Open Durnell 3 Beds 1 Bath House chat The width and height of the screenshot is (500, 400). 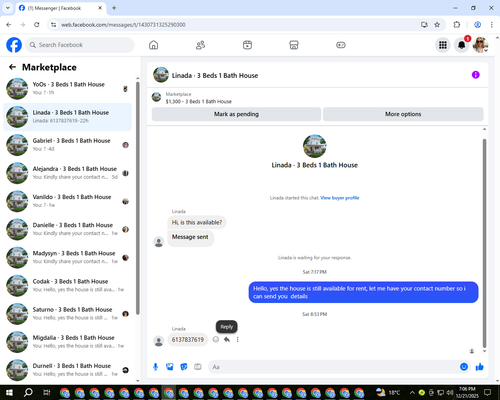67,370
